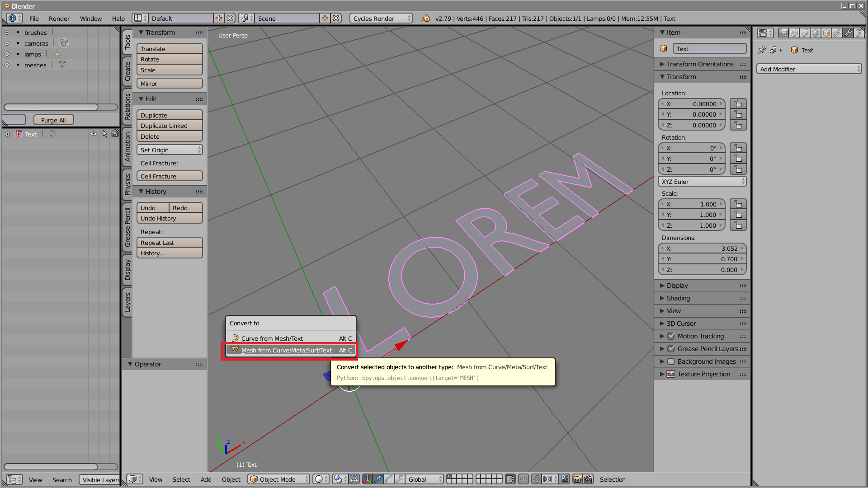Screen dimensions: 868x488
Task: Toggle render camera for Text object
Action: 115,134
